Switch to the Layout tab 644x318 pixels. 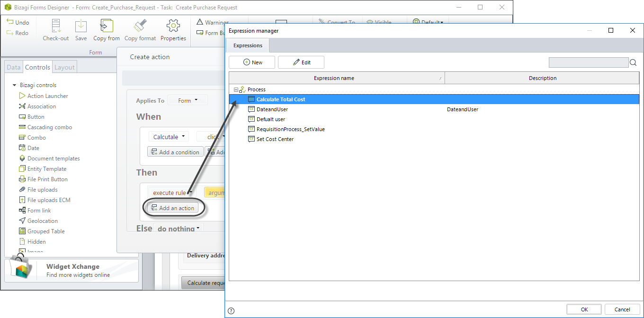pyautogui.click(x=64, y=67)
